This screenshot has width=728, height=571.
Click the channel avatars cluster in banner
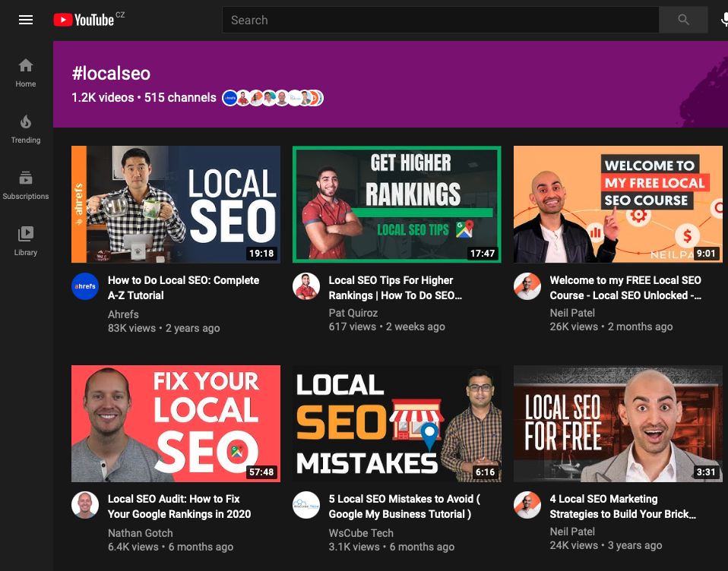click(273, 98)
